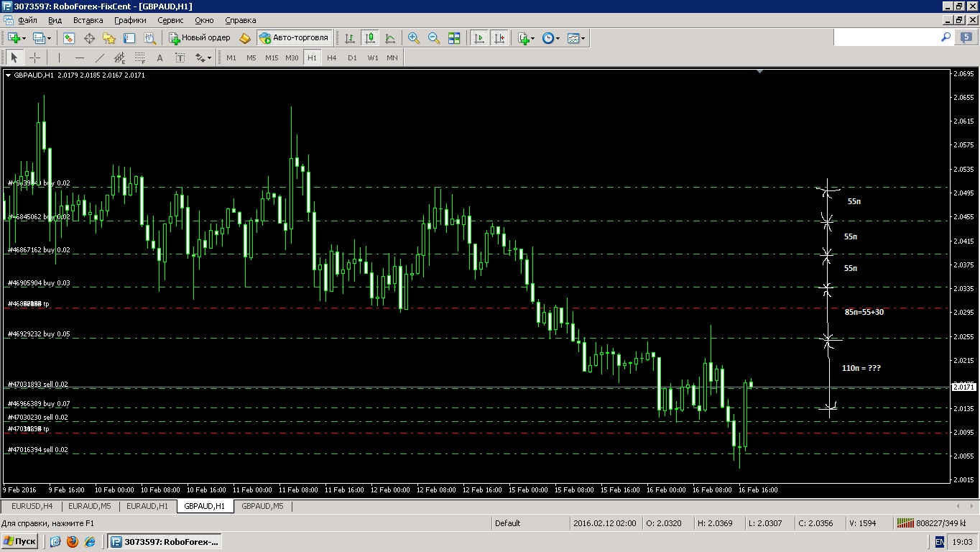Screen dimensions: 980x552
Task: Open the Графики menu
Action: click(x=130, y=20)
